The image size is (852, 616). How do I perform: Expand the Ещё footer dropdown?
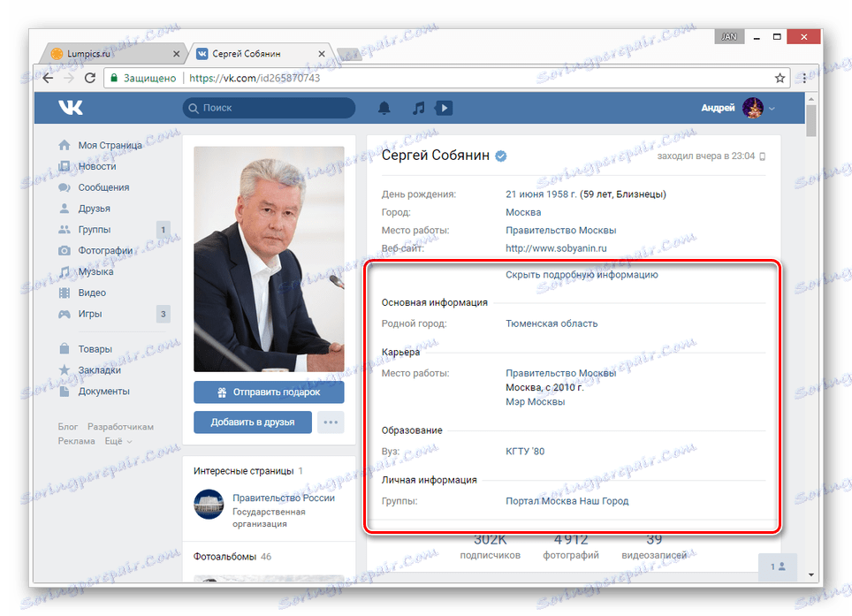pyautogui.click(x=118, y=441)
